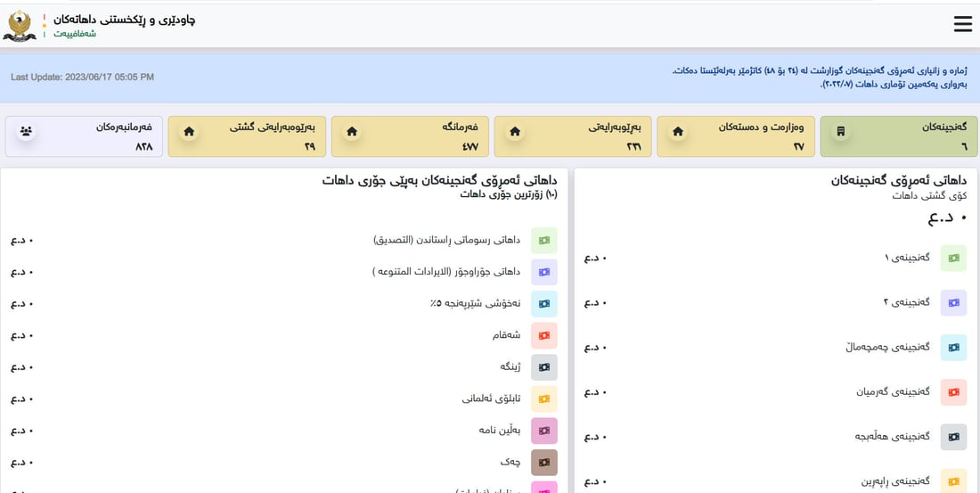The image size is (980, 493).
Task: Open the گەنجینەکان summary card
Action: click(898, 136)
